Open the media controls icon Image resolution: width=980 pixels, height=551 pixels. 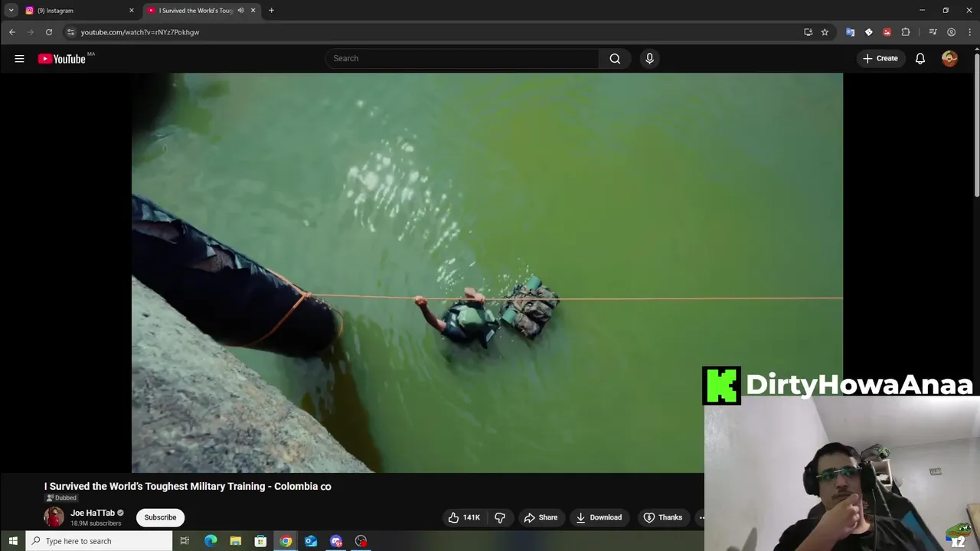(933, 32)
